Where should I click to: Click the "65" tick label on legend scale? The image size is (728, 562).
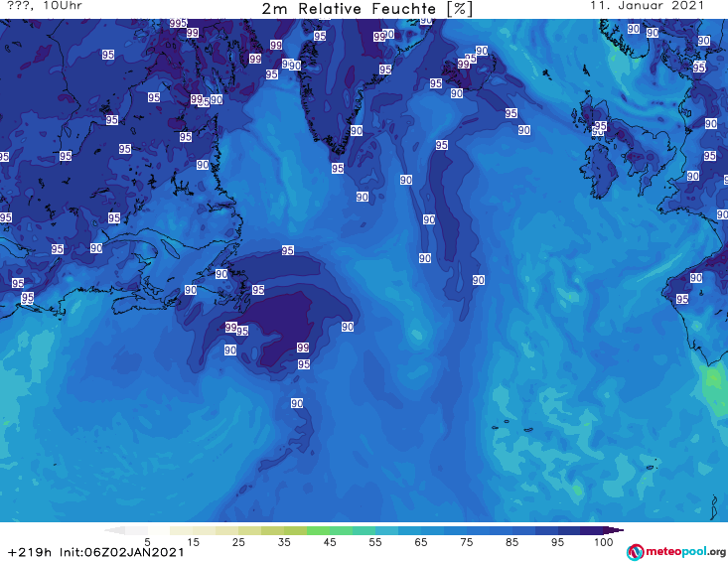coord(421,541)
